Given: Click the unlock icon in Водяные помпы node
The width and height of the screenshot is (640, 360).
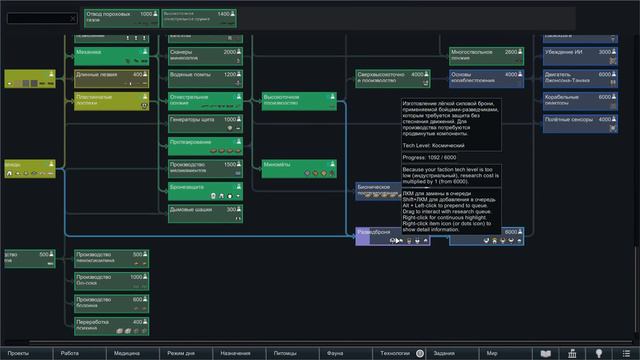Looking at the screenshot, I should [x=238, y=83].
